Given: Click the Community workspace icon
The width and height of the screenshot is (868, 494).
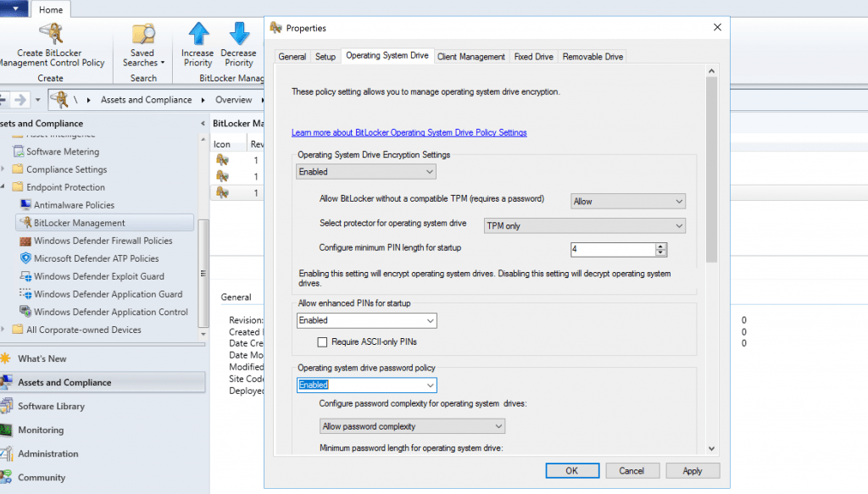Looking at the screenshot, I should [6, 477].
